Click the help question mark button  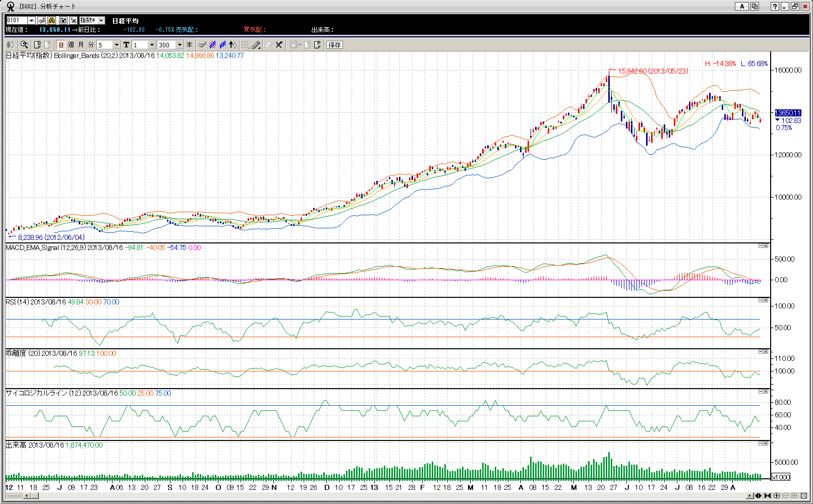coord(775,6)
